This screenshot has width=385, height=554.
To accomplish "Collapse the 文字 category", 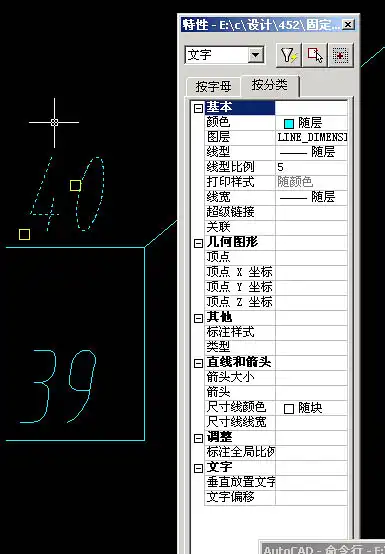I will tap(199, 468).
